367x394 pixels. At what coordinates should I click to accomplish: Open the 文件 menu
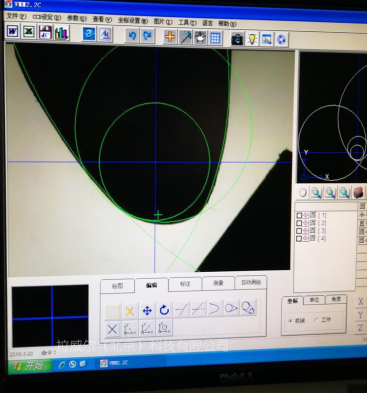tap(16, 16)
